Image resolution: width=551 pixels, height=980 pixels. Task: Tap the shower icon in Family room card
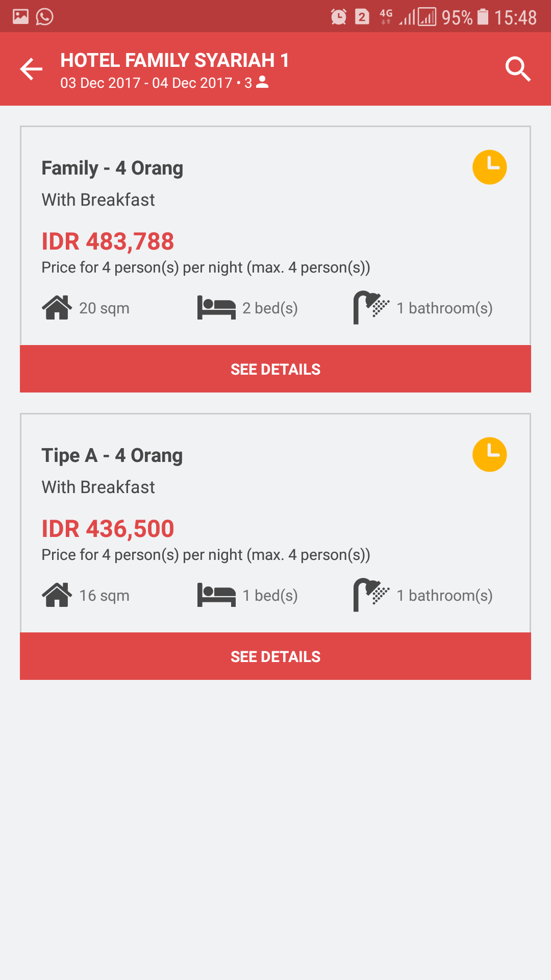pyautogui.click(x=371, y=307)
